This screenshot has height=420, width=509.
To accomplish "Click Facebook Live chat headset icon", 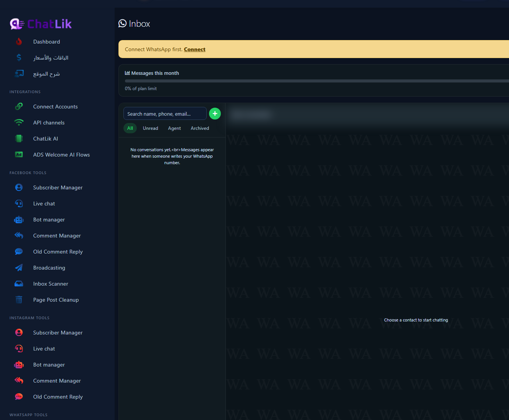I will coord(19,204).
